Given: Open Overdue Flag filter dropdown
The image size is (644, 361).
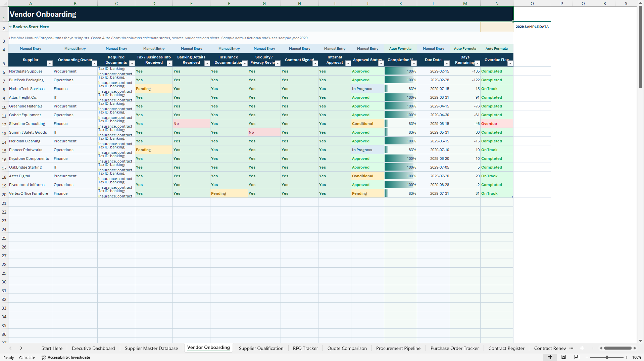Looking at the screenshot, I should pyautogui.click(x=510, y=63).
